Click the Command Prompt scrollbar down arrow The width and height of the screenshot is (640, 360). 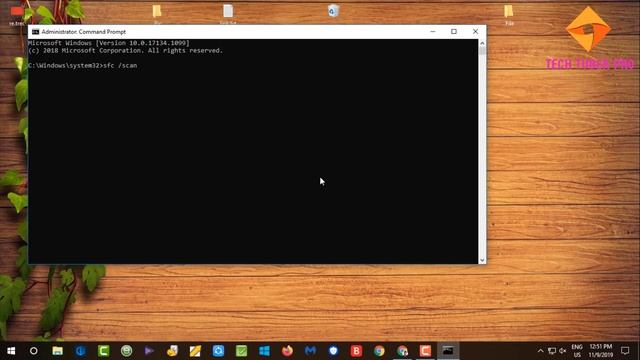tap(482, 260)
